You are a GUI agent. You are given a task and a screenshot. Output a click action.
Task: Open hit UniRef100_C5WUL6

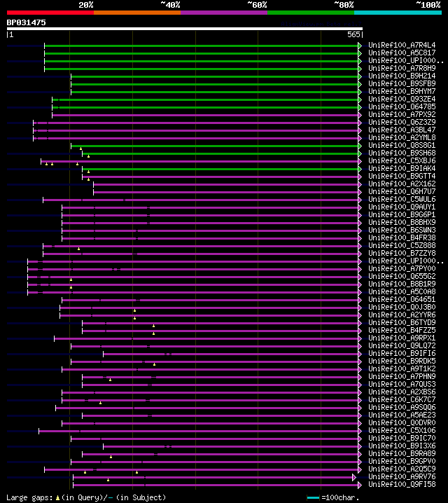pos(402,199)
